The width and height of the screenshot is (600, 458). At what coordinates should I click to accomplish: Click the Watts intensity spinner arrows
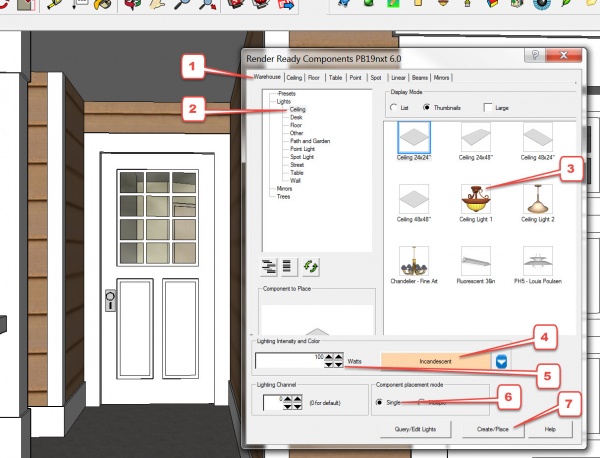pyautogui.click(x=338, y=360)
